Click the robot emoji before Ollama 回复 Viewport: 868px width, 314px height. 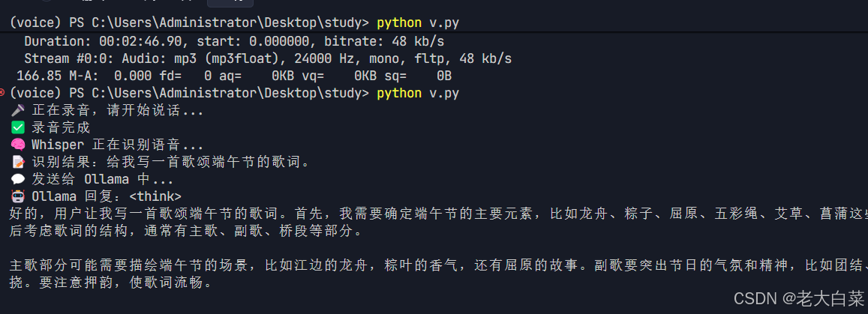tap(18, 196)
